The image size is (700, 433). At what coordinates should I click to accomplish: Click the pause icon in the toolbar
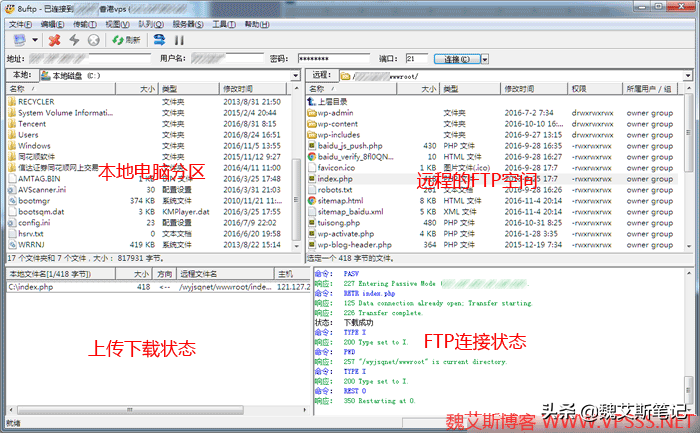pyautogui.click(x=179, y=40)
